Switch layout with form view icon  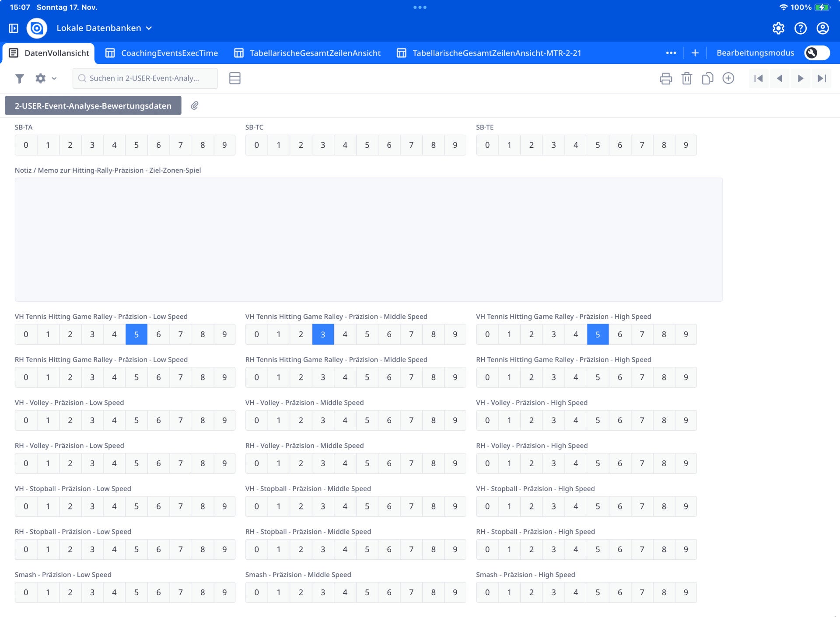[x=234, y=78]
